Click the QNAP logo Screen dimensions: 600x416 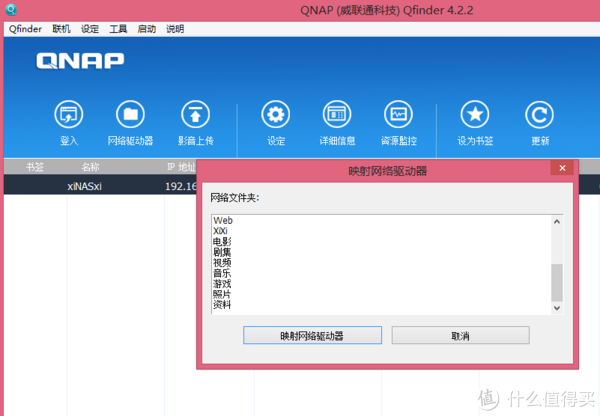(80, 61)
